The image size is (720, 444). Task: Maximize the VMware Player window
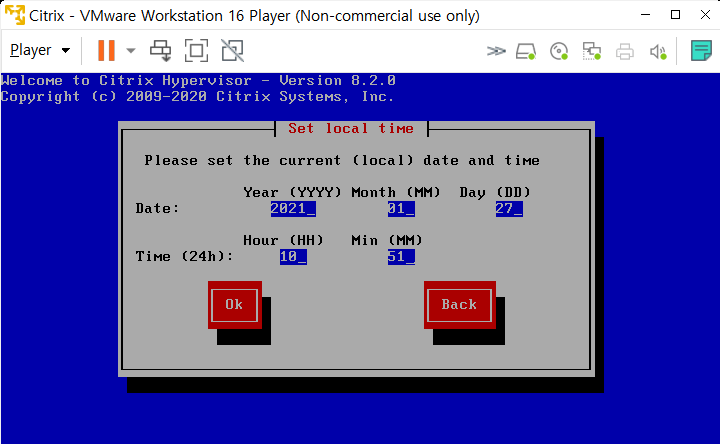coord(675,15)
